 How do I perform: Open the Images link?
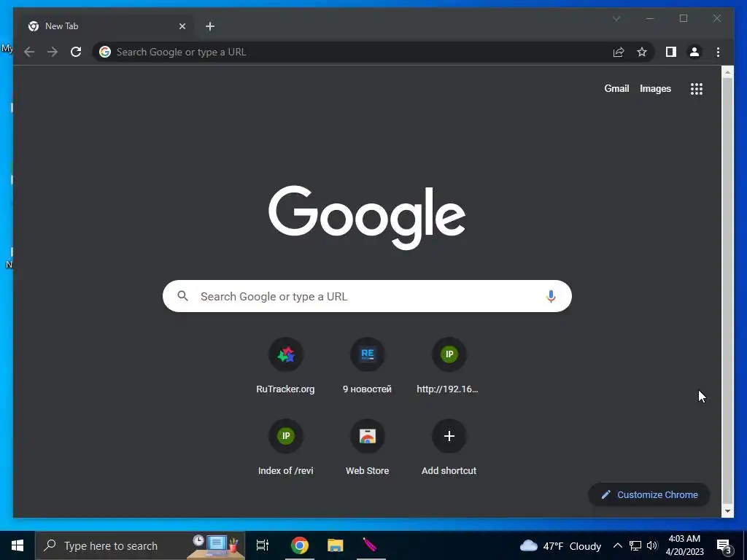[x=655, y=88]
